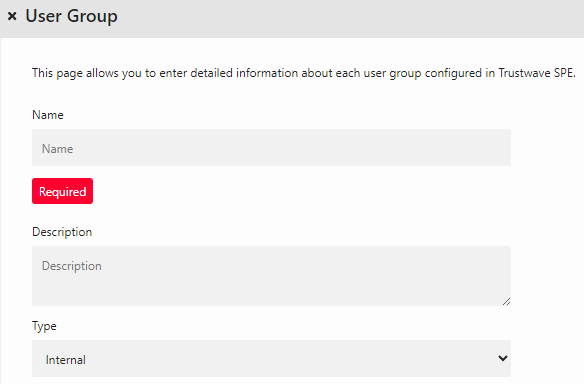The height and width of the screenshot is (384, 584).
Task: Open the Type dropdown
Action: coord(271,358)
